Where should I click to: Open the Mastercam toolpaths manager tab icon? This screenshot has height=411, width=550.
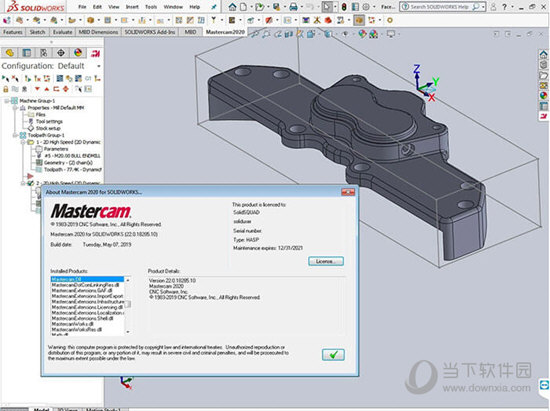click(95, 53)
